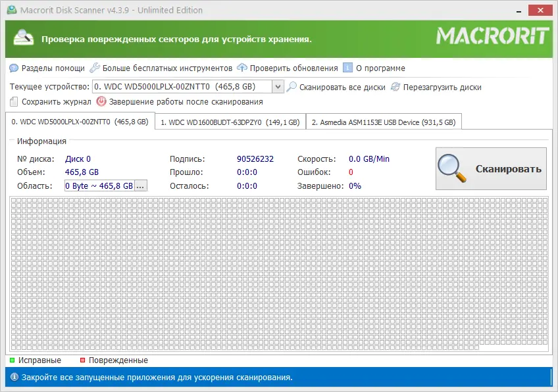Open О программе with the blue info icon
Image resolution: width=558 pixels, height=392 pixels.
[x=349, y=68]
